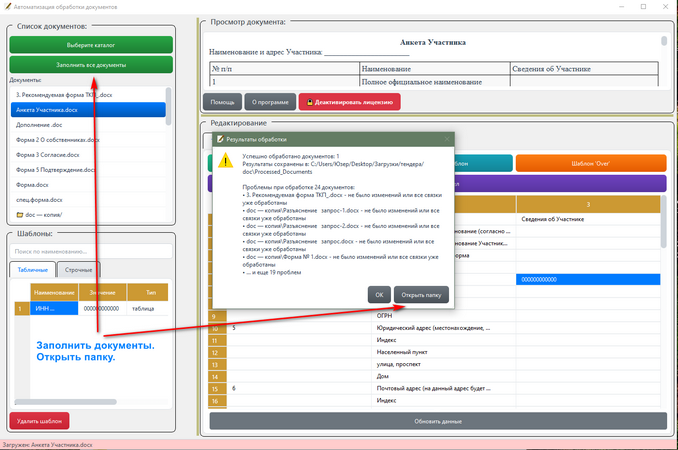Click the document list vertical scrollbar
The height and width of the screenshot is (450, 678).
(169, 106)
